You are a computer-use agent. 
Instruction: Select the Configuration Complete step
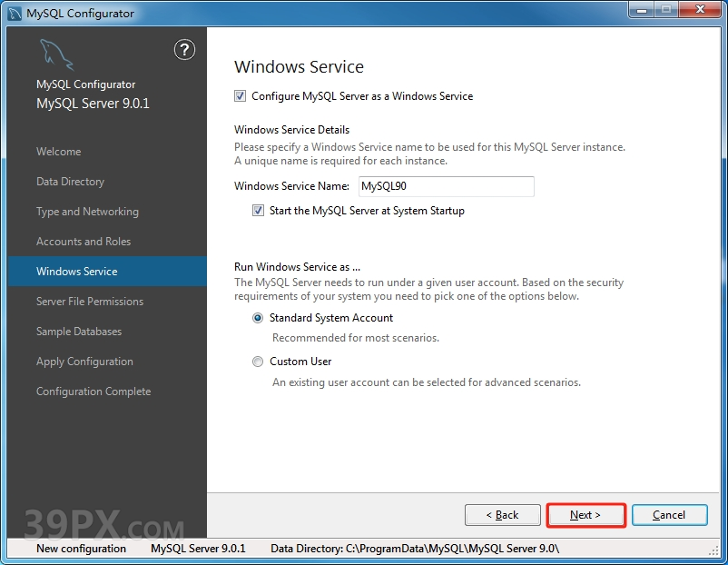(x=93, y=392)
